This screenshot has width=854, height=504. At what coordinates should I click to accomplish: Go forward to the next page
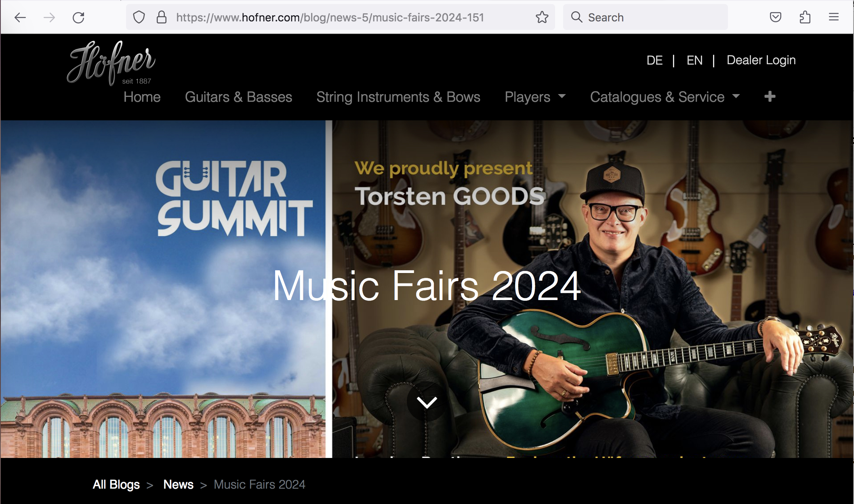(49, 17)
